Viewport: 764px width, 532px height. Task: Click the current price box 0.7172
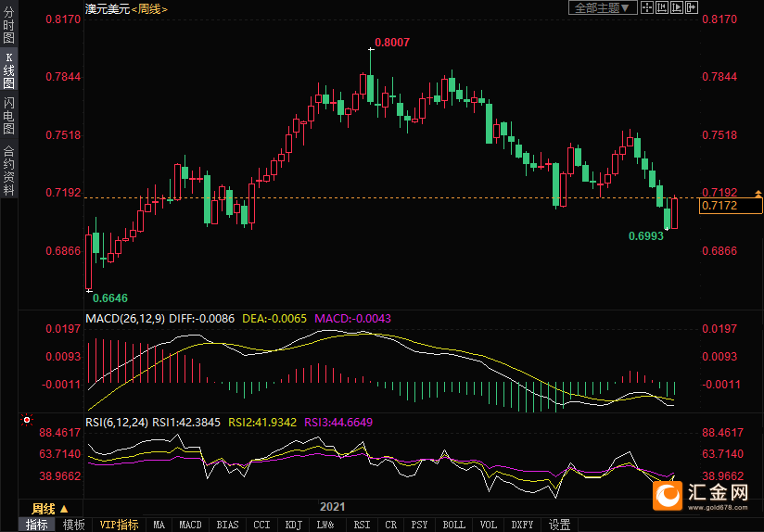731,206
